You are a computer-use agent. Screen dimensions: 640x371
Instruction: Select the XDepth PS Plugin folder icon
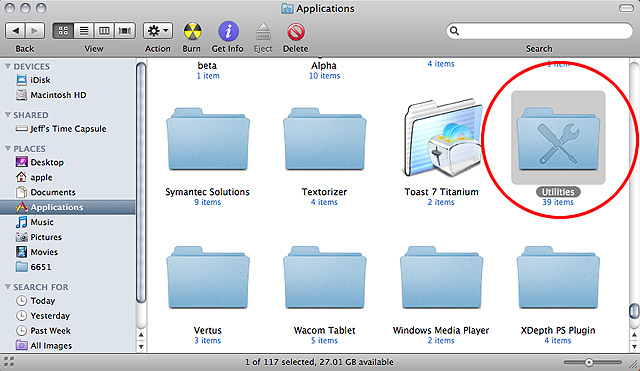coord(558,278)
